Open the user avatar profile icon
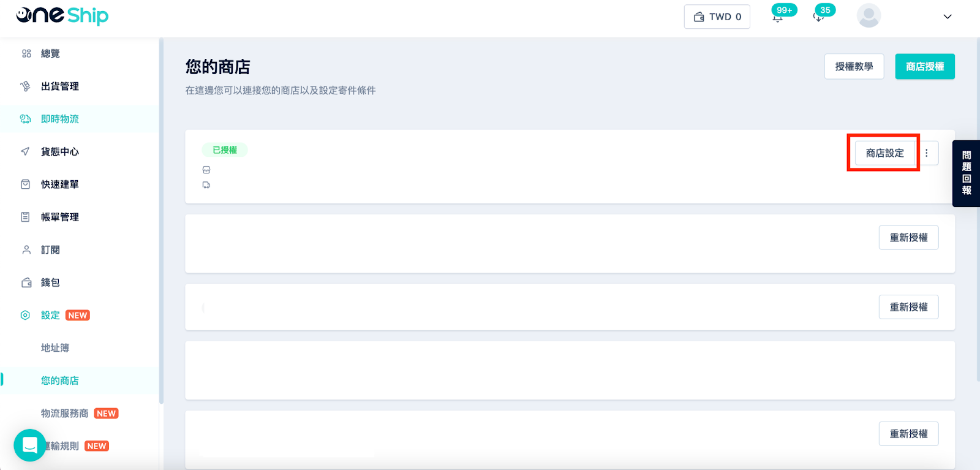This screenshot has width=980, height=470. pyautogui.click(x=869, y=16)
